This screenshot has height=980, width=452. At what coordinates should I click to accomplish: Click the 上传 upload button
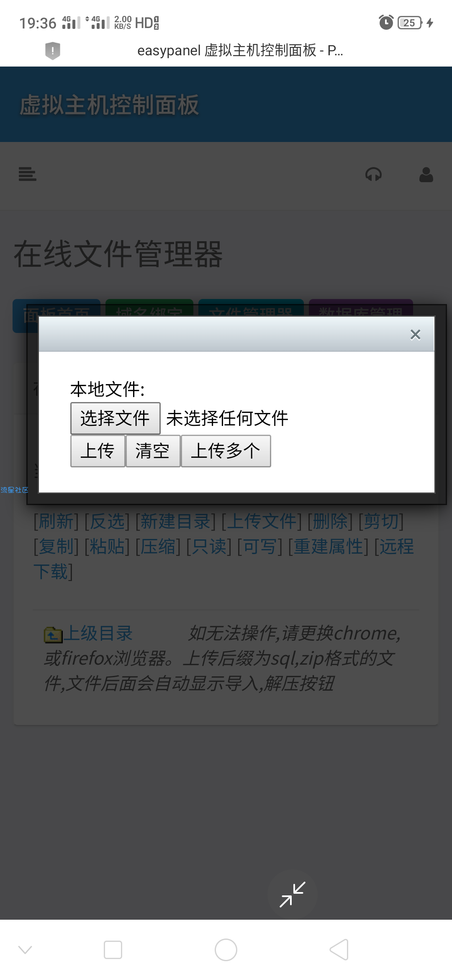click(x=98, y=451)
